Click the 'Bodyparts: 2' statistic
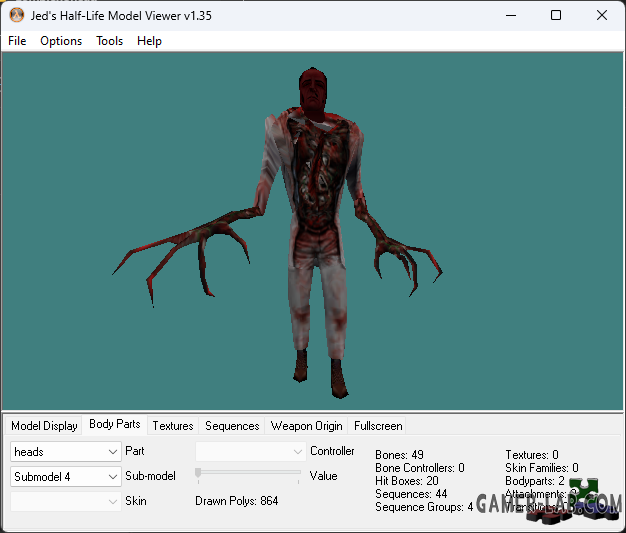 click(x=535, y=481)
